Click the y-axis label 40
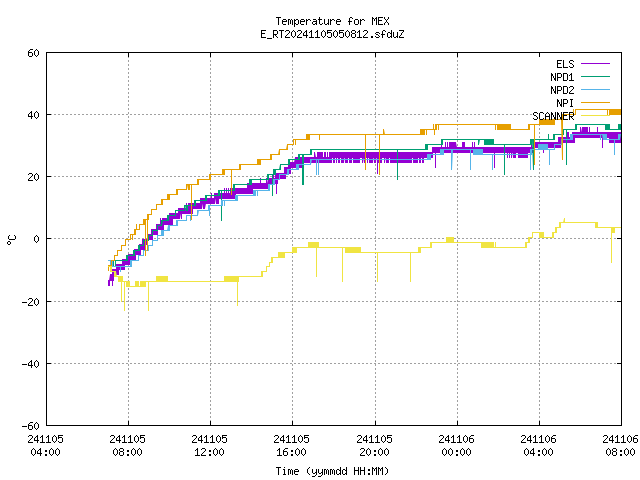 tap(33, 115)
